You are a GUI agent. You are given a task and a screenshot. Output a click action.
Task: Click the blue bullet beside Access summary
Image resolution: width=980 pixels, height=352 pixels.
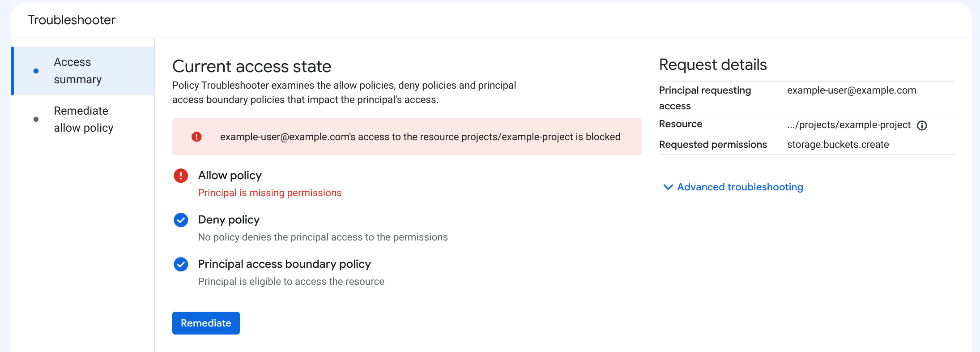tap(36, 71)
